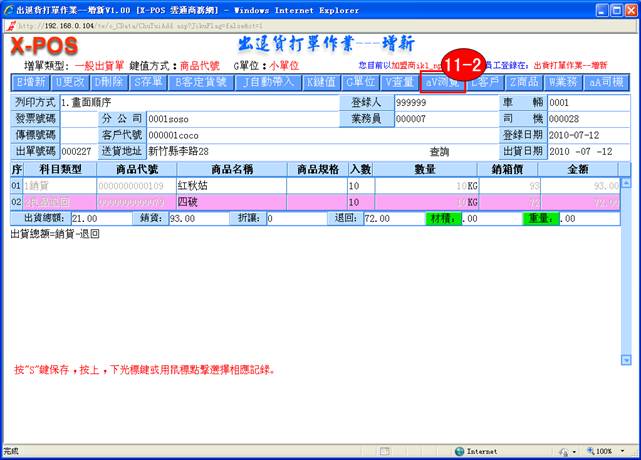This screenshot has height=460, width=641.
Task: Open the Z商品 product button
Action: 526,82
